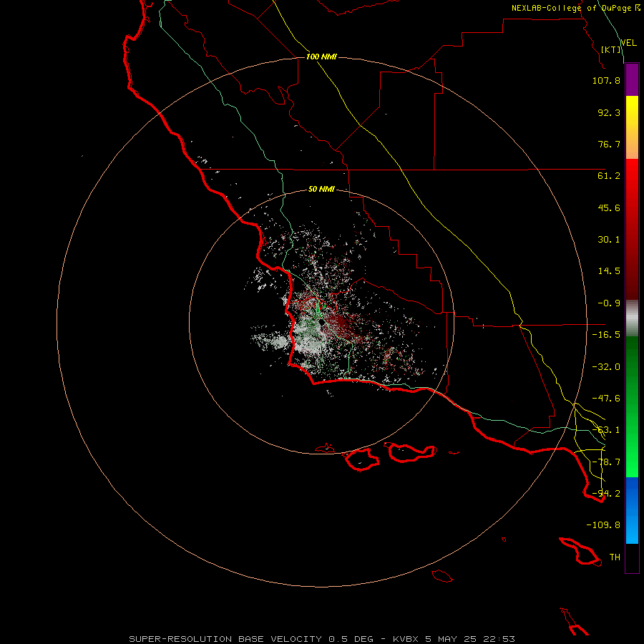Click the -32.0 velocity scale value
Screen dimensions: 644x644
tap(606, 367)
